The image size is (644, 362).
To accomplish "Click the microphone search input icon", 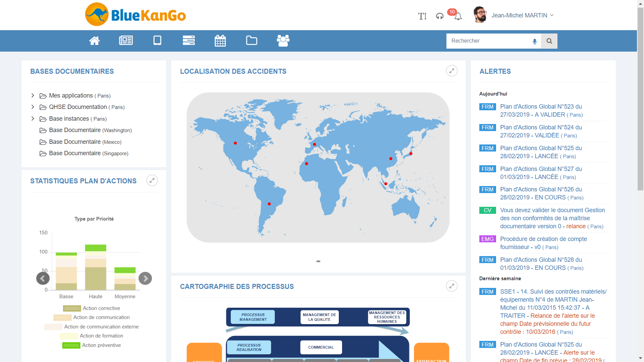I will click(534, 41).
